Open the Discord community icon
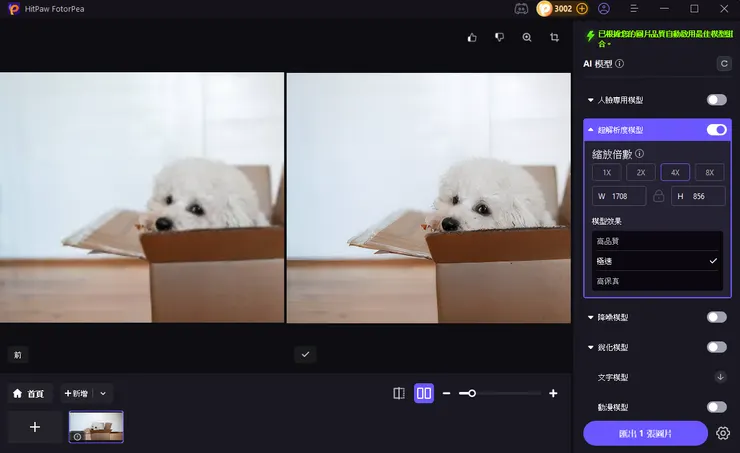Screen dimensions: 740x453 point(521,8)
